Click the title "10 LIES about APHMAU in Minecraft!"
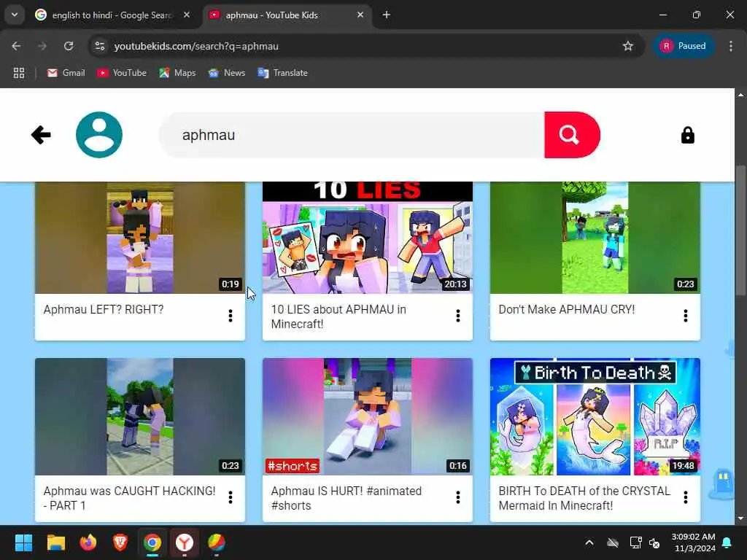This screenshot has width=747, height=560. coord(338,316)
